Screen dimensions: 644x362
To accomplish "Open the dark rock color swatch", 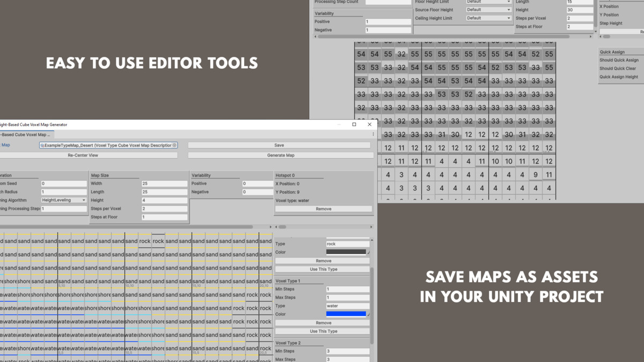I will coord(345,252).
